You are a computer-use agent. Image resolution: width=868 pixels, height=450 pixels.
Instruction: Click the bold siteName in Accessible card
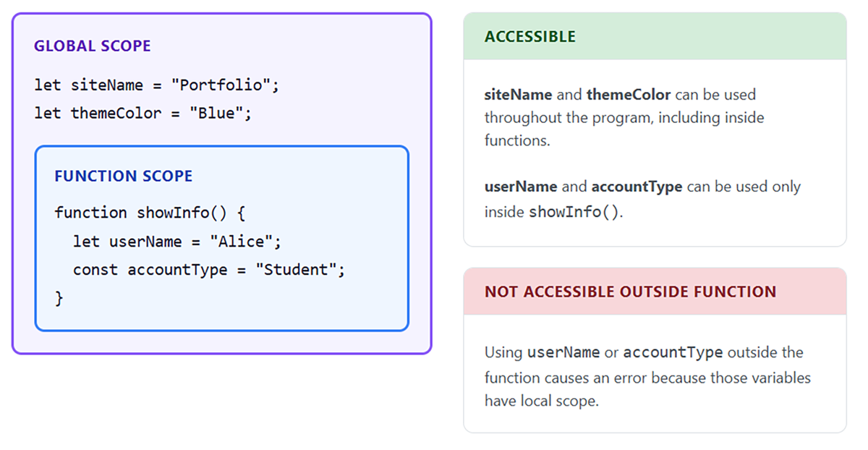pos(519,95)
